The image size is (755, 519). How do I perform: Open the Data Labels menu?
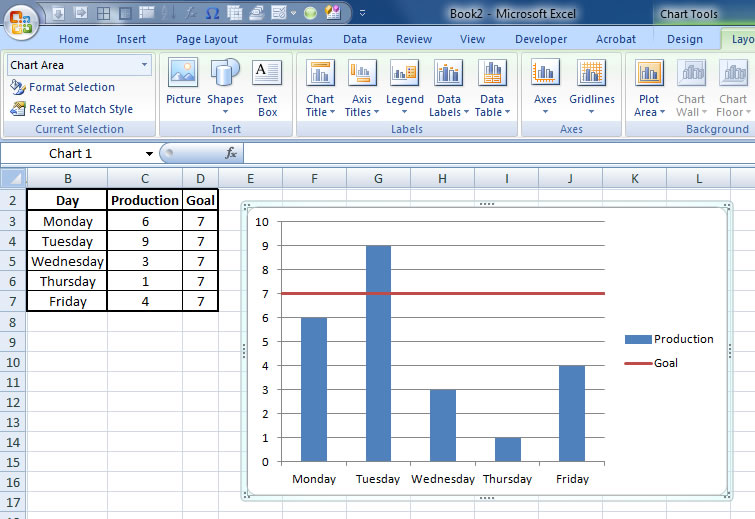[449, 88]
